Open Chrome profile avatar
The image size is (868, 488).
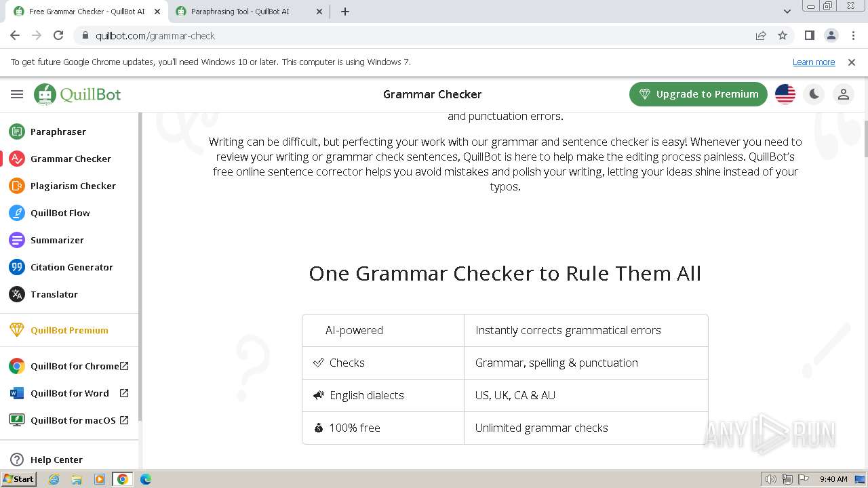coord(831,35)
